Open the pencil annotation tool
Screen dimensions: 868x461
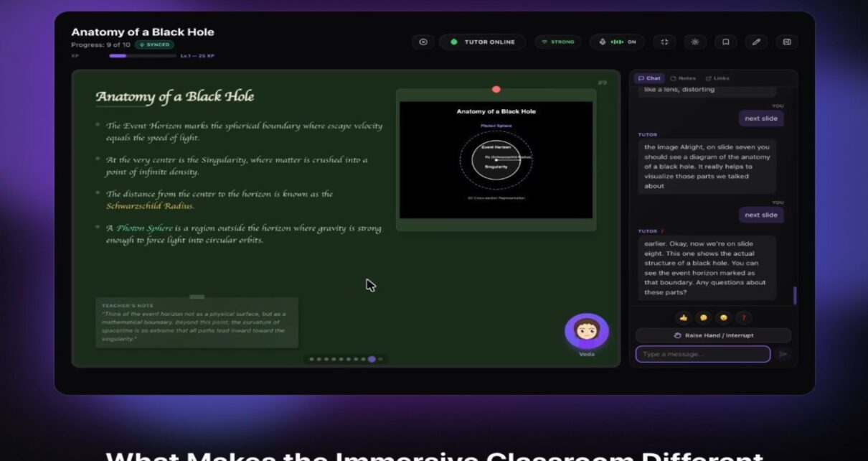[x=755, y=42]
